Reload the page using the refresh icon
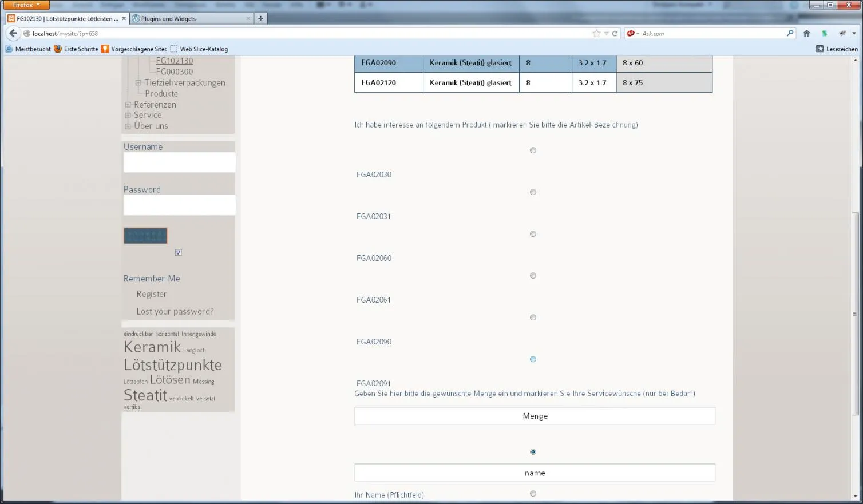This screenshot has width=863, height=504. [x=615, y=34]
